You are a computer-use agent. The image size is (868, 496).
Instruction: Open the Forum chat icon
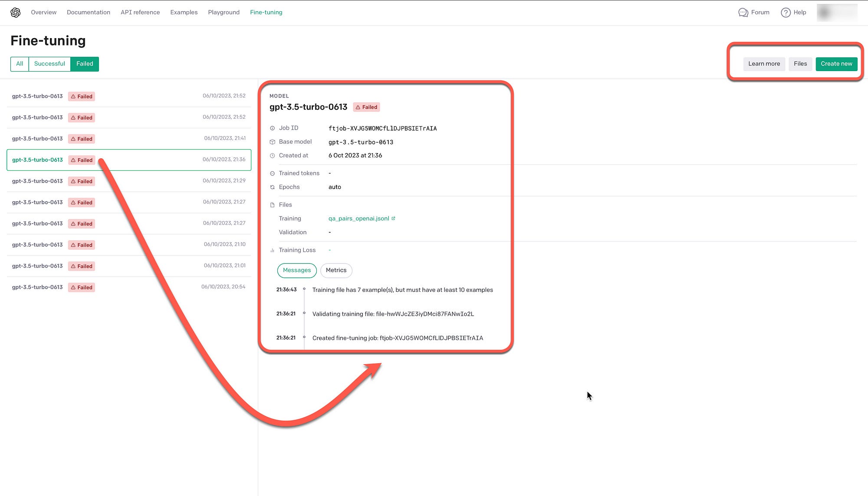coord(743,13)
